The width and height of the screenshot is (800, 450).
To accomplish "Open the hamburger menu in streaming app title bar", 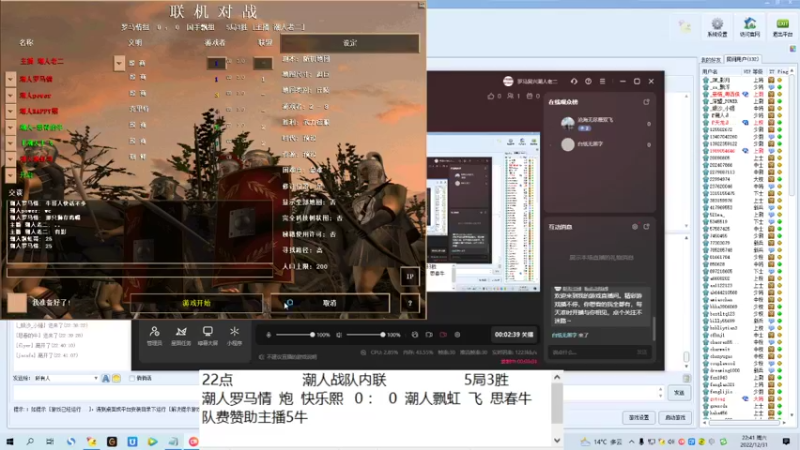I will point(603,81).
